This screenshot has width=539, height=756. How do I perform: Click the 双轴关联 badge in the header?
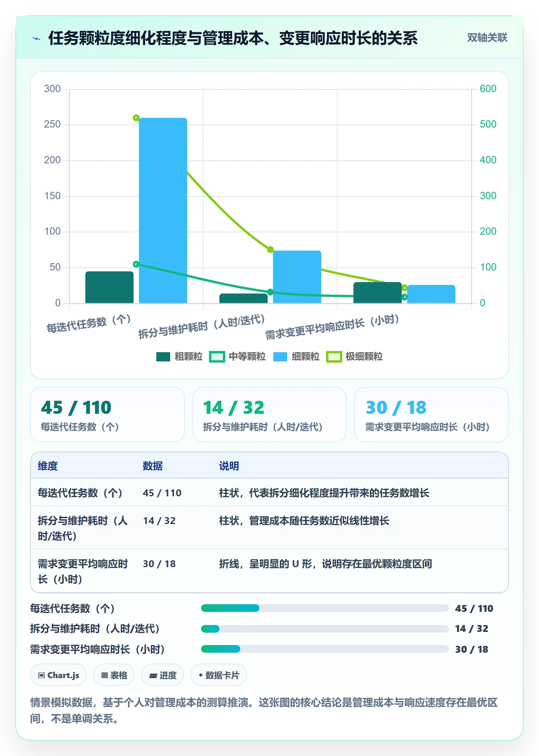487,38
